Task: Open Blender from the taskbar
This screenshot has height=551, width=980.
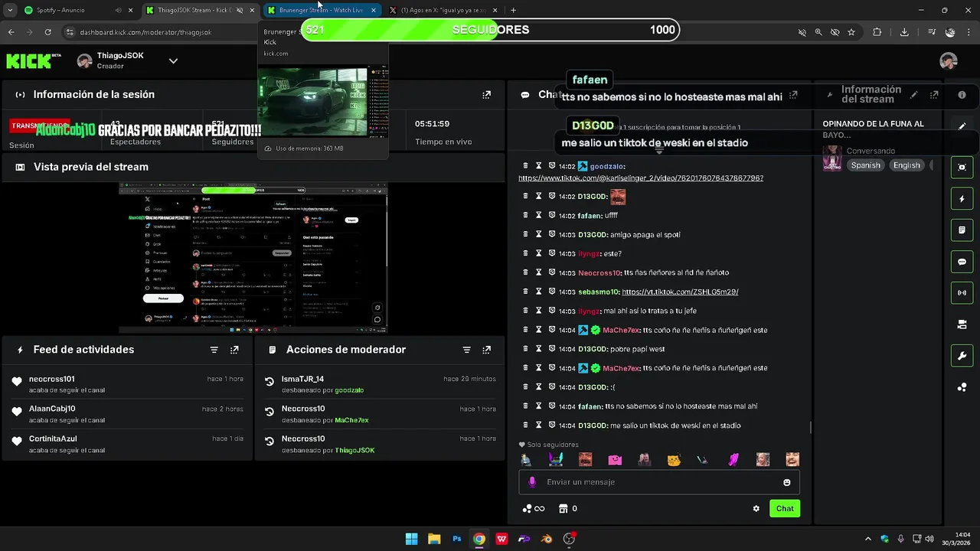Action: (546, 539)
